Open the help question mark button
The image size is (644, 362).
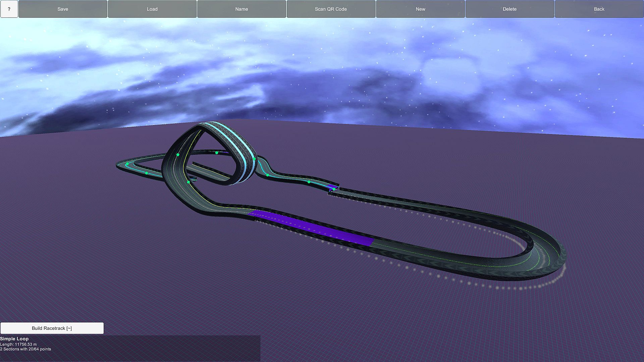[x=9, y=9]
